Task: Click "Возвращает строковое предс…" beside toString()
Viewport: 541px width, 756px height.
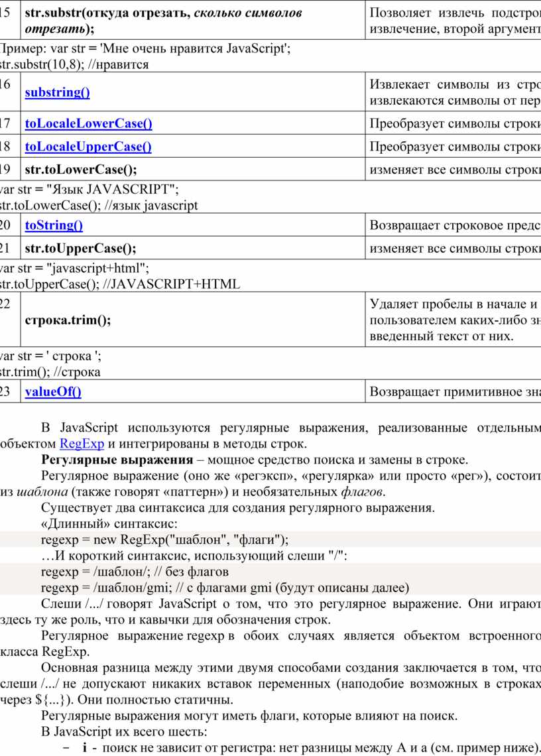Action: (x=455, y=225)
